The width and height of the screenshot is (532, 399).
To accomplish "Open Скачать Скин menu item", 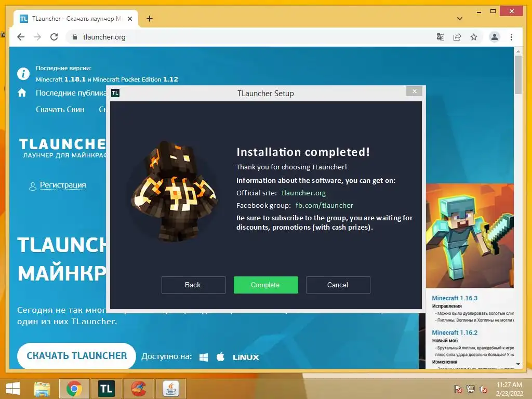I will tap(60, 110).
